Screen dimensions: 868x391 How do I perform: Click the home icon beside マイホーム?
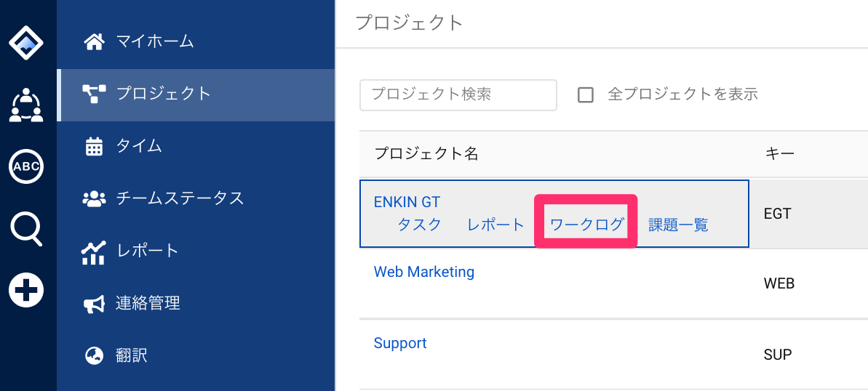point(94,41)
